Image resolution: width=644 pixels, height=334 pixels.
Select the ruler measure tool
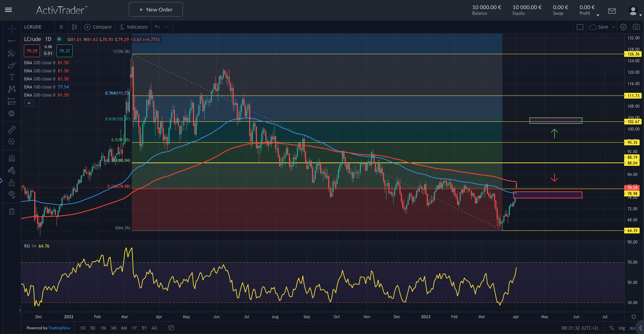coord(12,129)
